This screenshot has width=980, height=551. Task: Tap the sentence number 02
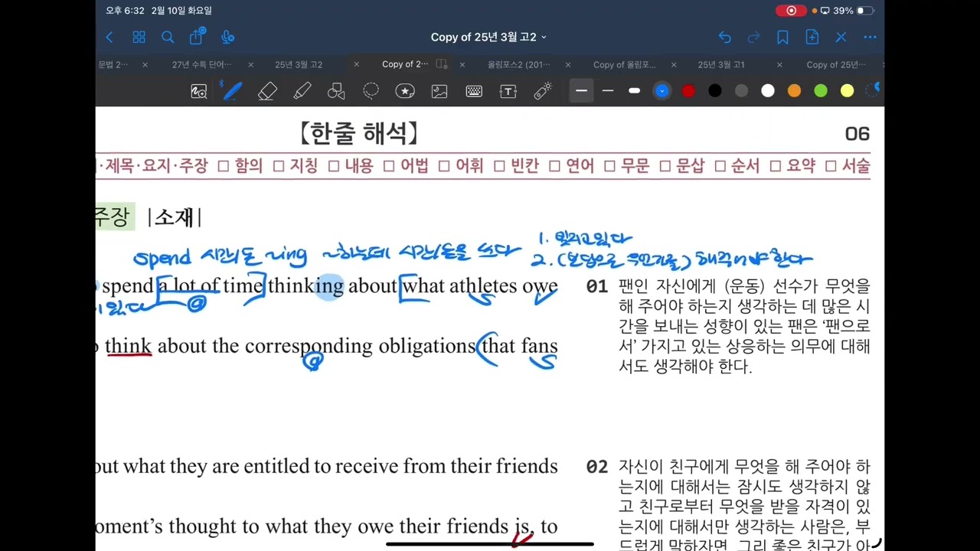point(596,467)
